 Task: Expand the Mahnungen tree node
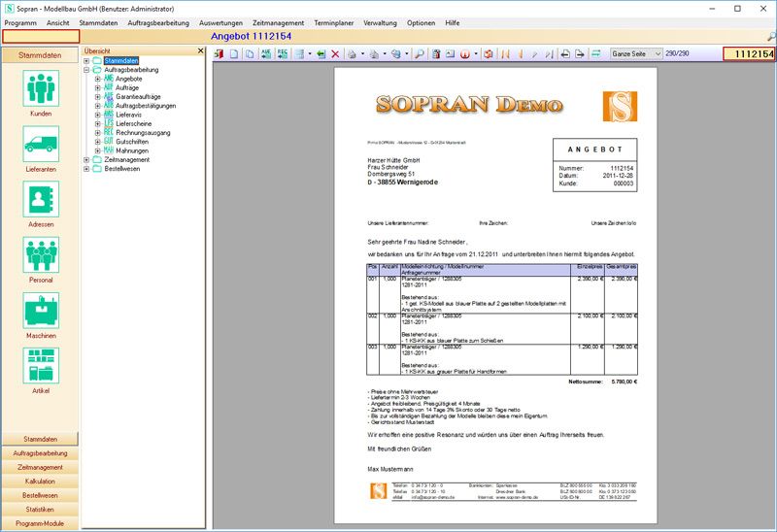click(x=98, y=150)
